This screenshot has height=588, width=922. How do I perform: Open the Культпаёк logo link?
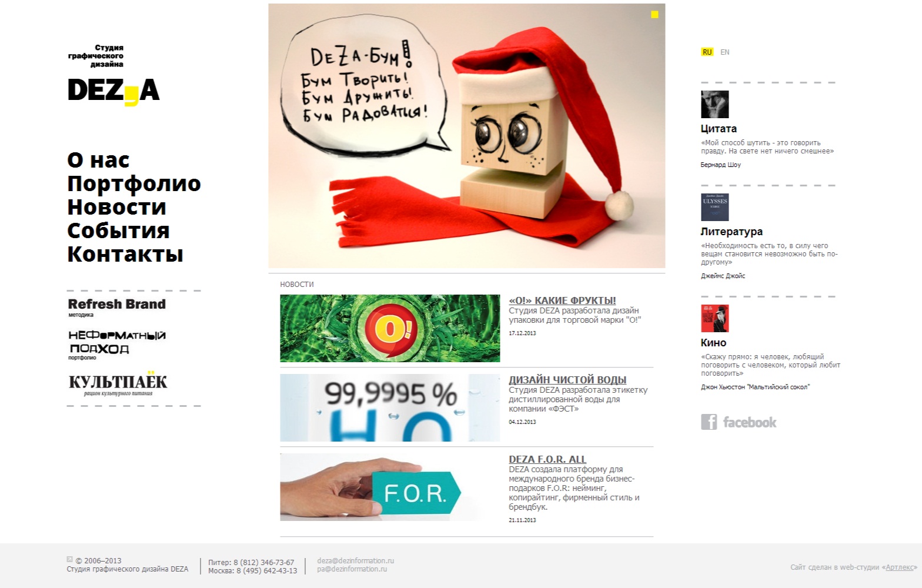point(118,384)
